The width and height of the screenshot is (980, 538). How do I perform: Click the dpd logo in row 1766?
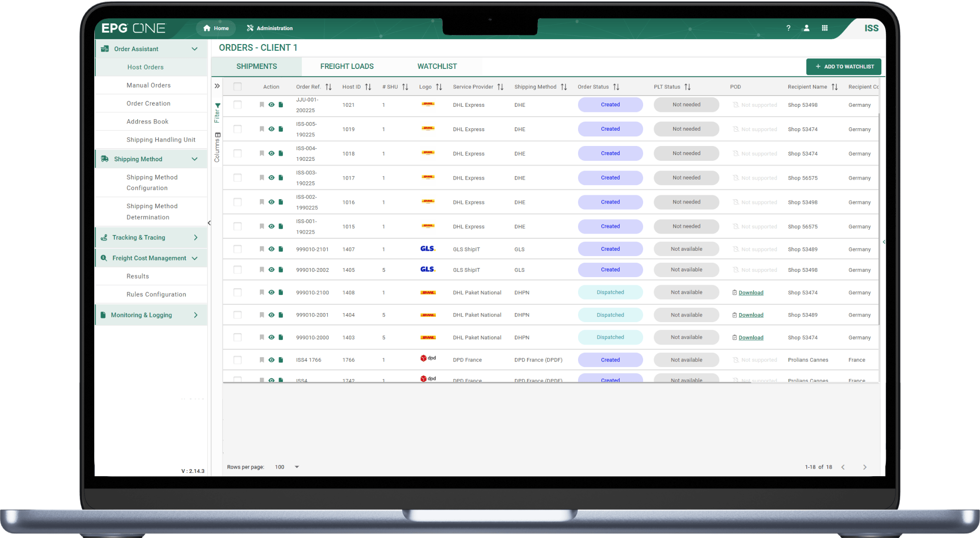click(428, 359)
